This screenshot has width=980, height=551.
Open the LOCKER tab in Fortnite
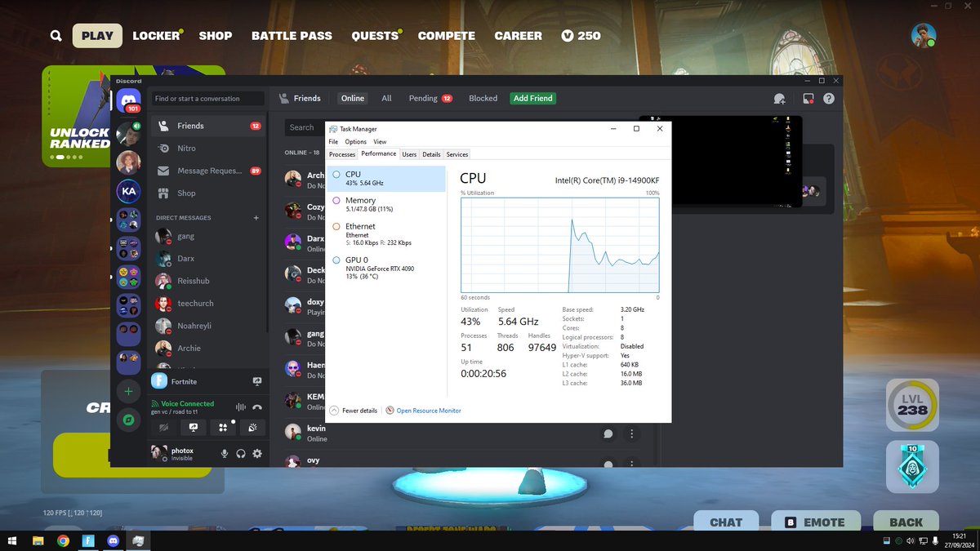coord(156,36)
